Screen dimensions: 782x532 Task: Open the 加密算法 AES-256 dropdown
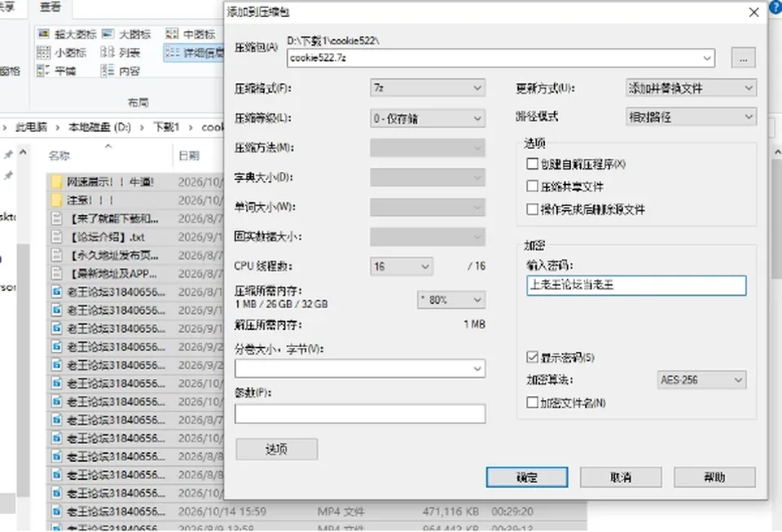pos(701,380)
